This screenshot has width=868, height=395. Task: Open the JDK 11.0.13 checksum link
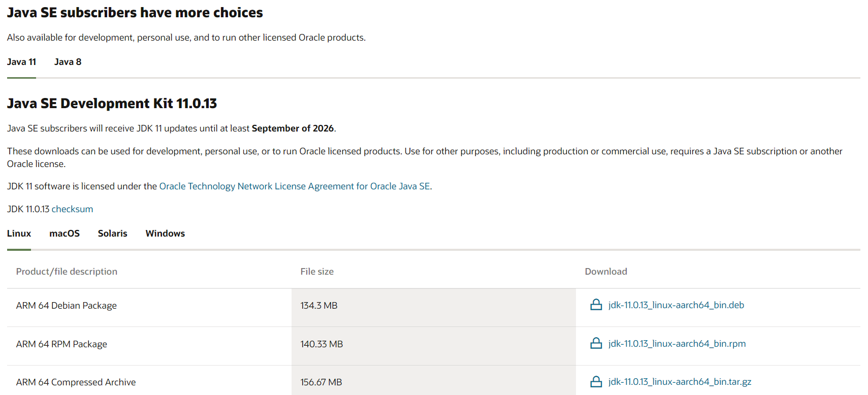click(72, 209)
